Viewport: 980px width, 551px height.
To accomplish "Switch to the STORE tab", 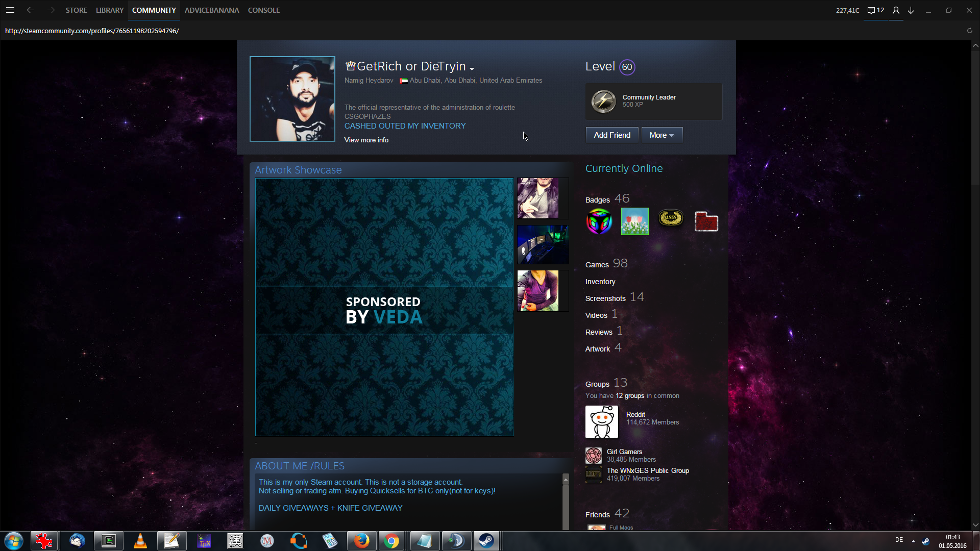I will coord(76,10).
